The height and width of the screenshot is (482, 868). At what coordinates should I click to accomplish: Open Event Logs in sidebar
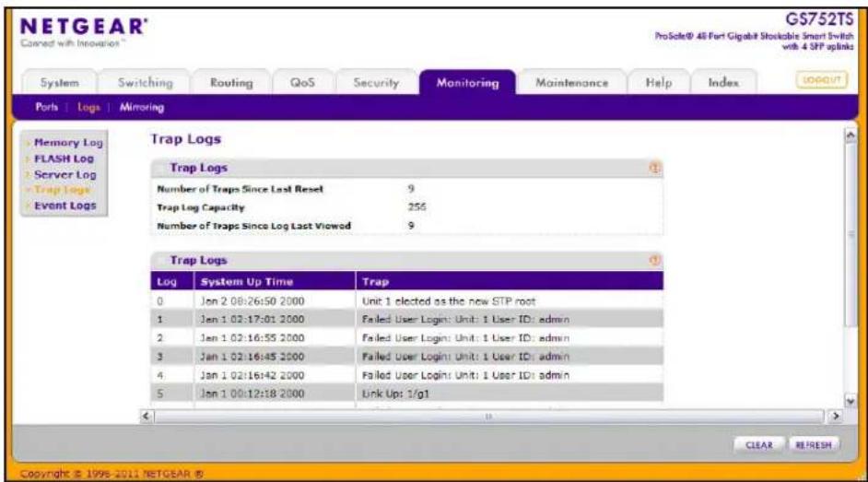(x=65, y=206)
